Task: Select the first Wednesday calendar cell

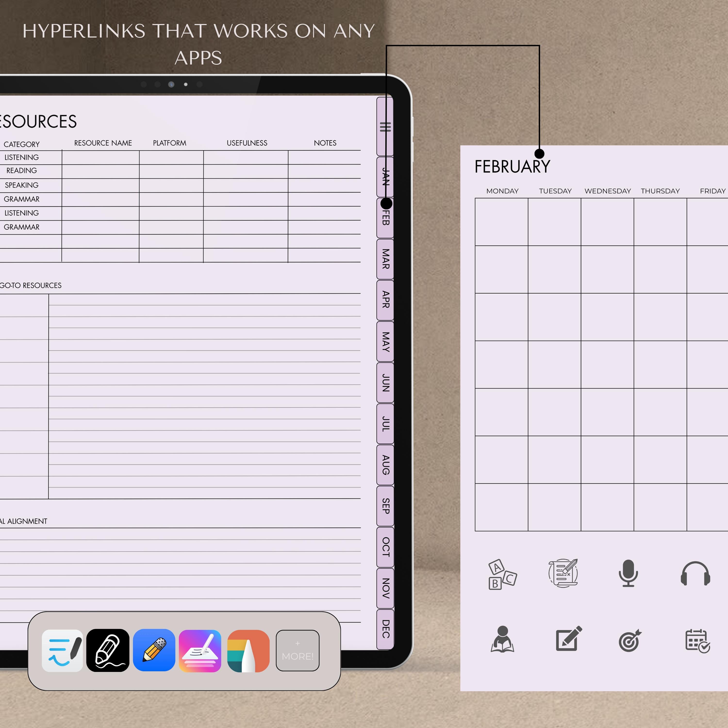Action: (607, 222)
